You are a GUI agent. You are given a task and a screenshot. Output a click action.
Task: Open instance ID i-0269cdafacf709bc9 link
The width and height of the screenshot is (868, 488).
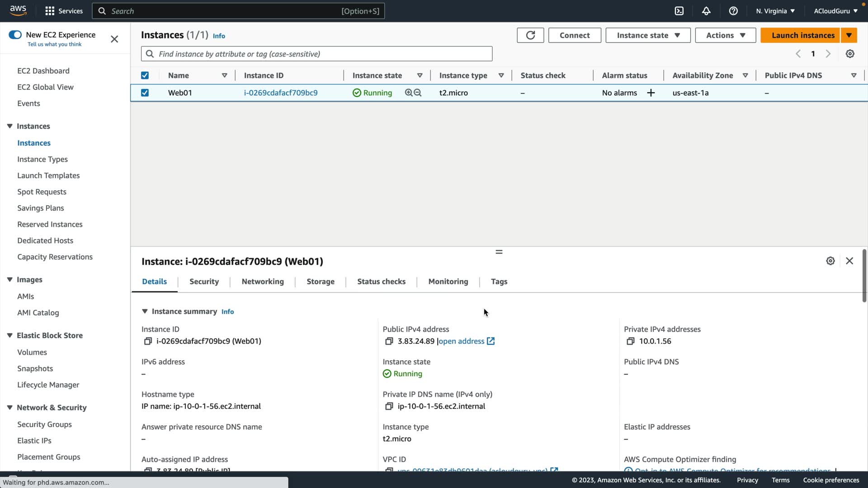click(x=280, y=93)
